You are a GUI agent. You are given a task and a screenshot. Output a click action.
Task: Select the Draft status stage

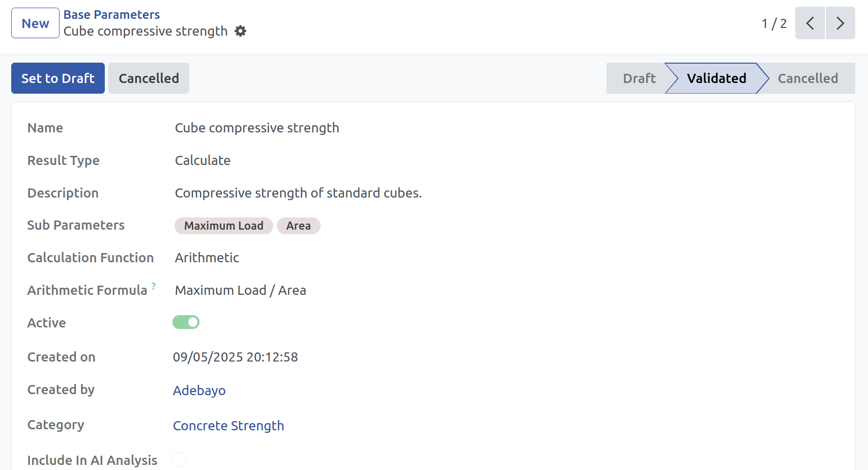click(639, 78)
